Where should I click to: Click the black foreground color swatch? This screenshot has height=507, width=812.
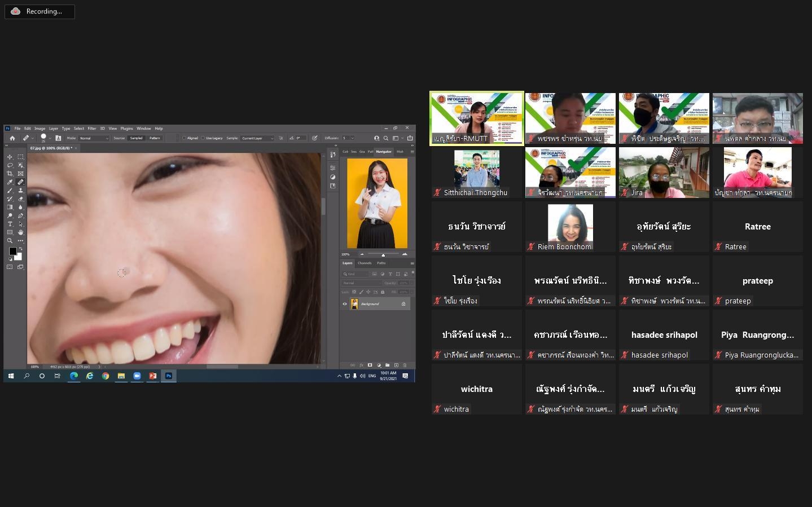(x=12, y=251)
